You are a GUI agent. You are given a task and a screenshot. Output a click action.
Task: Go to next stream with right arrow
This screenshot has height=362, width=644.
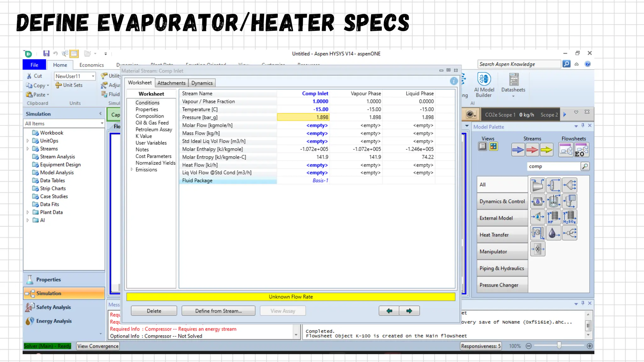click(x=409, y=311)
